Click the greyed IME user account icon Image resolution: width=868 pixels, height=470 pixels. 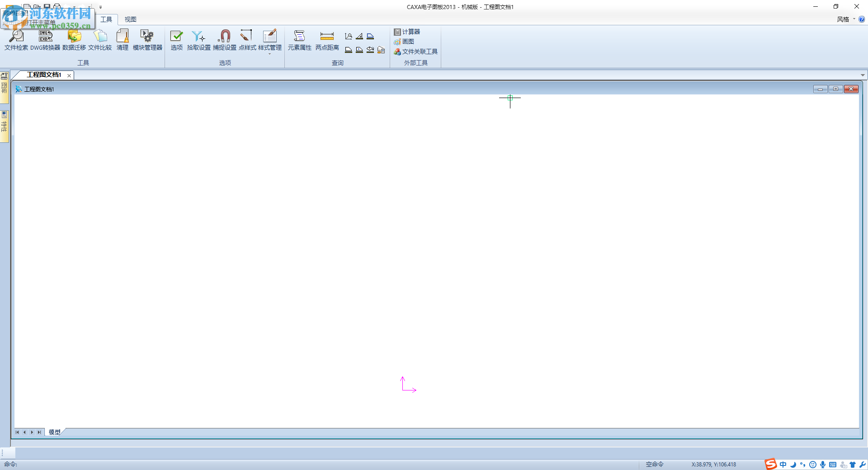[x=843, y=465]
